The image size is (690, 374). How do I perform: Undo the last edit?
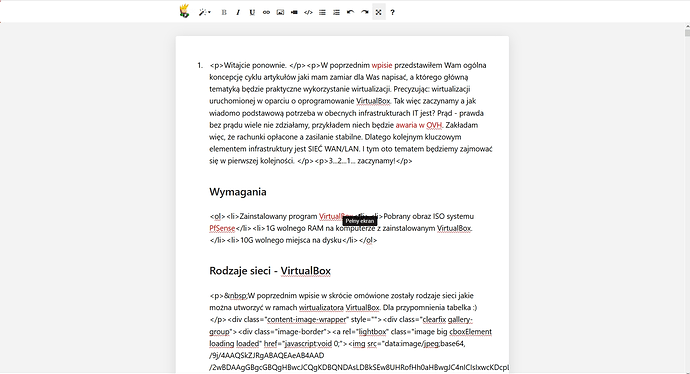click(x=351, y=12)
